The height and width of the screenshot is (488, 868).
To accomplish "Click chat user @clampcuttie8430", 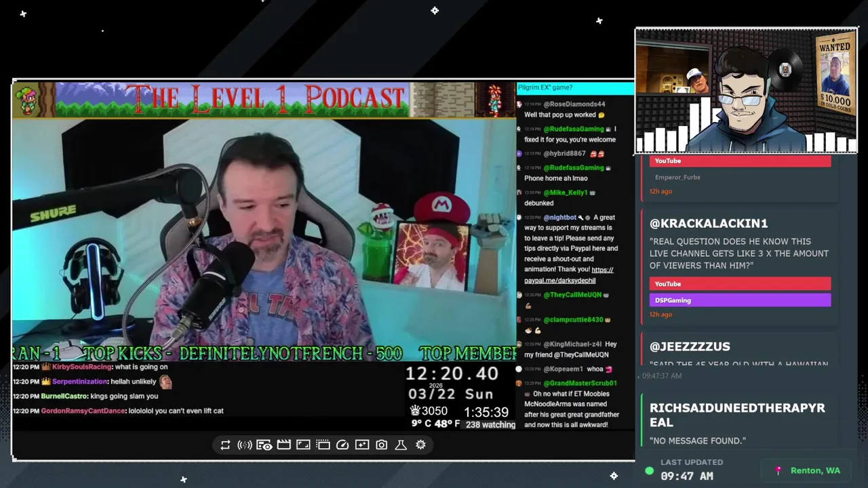I will pyautogui.click(x=573, y=319).
